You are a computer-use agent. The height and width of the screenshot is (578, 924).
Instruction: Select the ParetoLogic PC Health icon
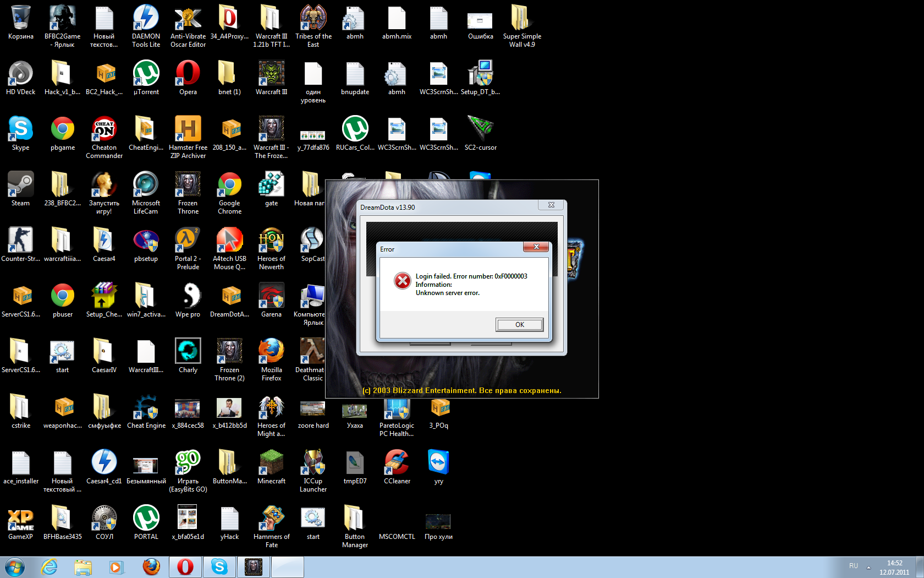click(397, 416)
